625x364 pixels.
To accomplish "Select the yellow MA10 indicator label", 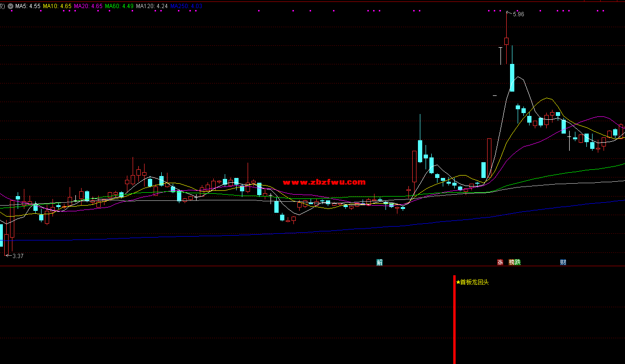I will (57, 6).
